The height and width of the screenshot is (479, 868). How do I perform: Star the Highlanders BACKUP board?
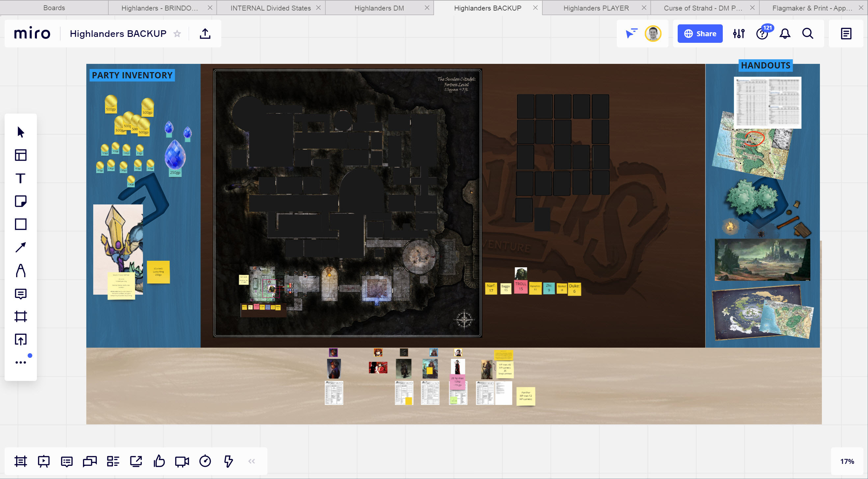point(177,33)
